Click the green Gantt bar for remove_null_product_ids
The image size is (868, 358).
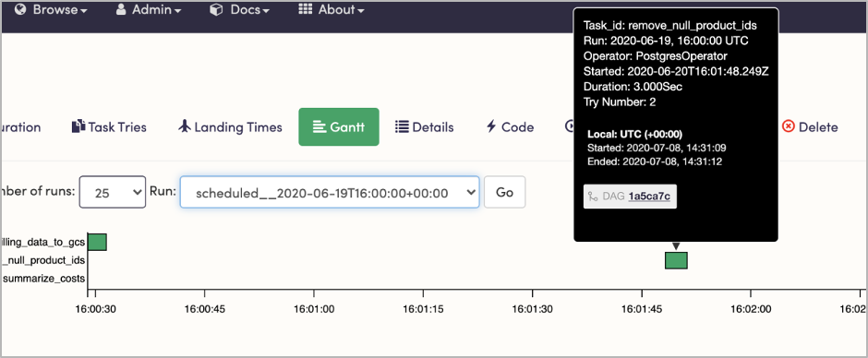(676, 260)
